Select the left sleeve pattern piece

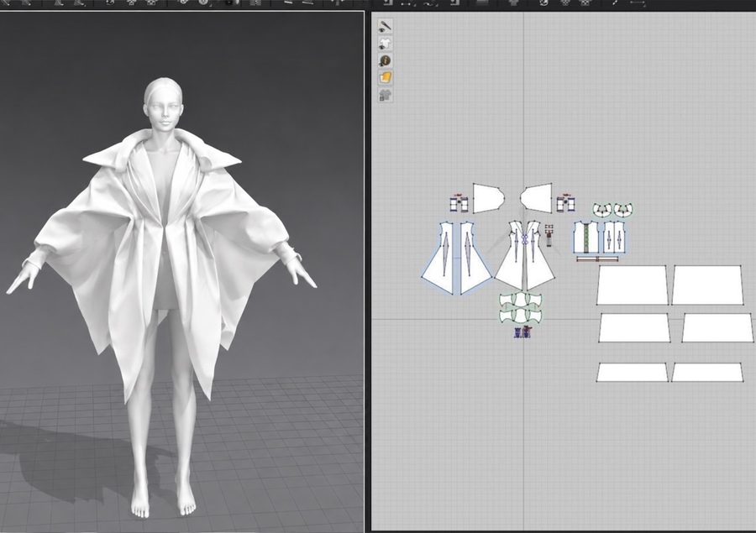click(488, 198)
